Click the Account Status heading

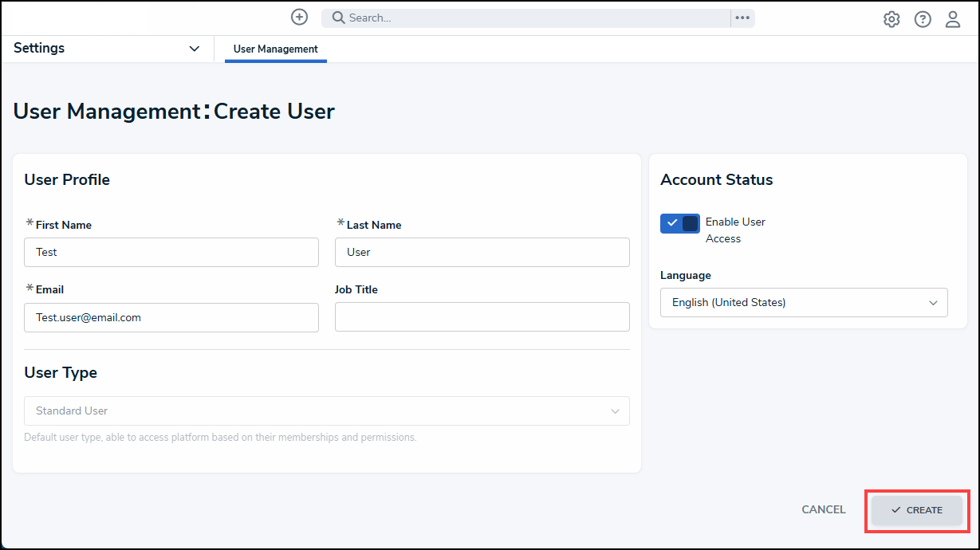(x=717, y=180)
